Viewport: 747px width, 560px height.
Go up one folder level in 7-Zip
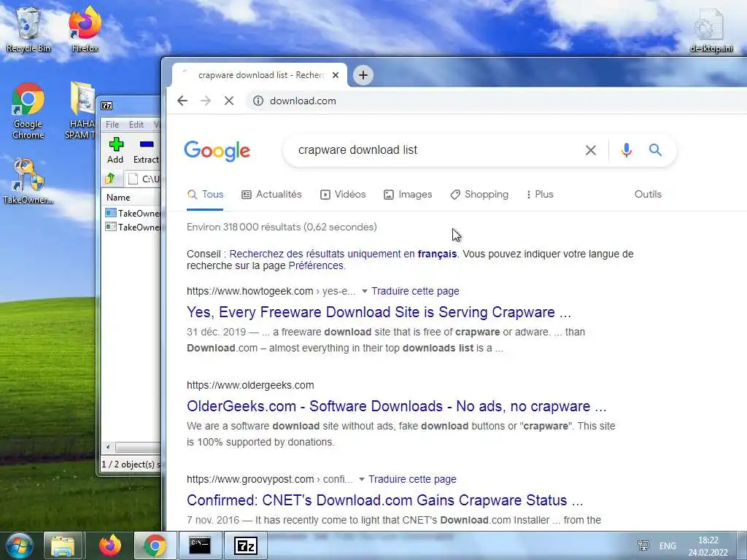[x=110, y=179]
